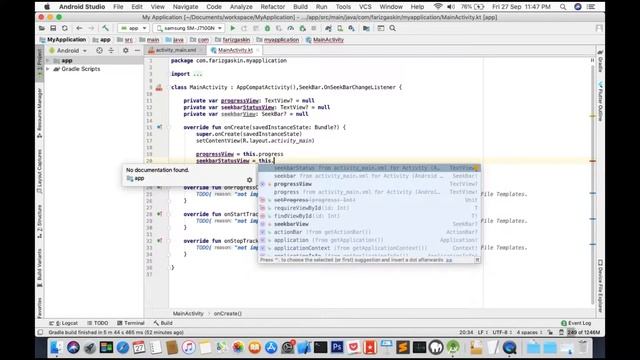Toggle the Resource Manager side panel
The image size is (640, 360).
click(x=40, y=112)
